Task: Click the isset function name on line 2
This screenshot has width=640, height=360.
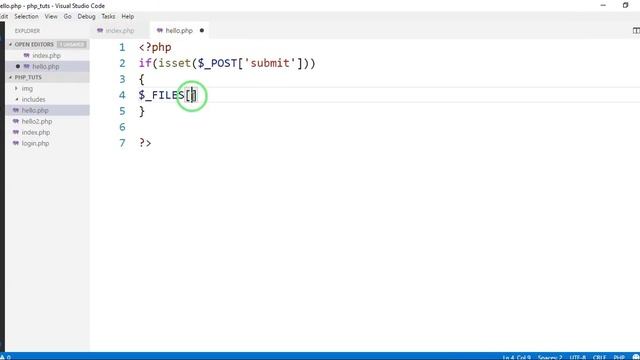Action: point(175,63)
